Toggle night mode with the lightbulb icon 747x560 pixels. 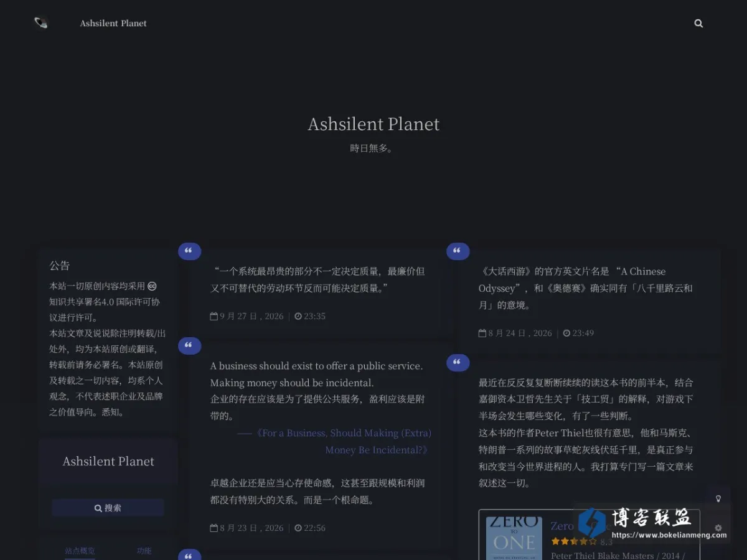tap(718, 498)
